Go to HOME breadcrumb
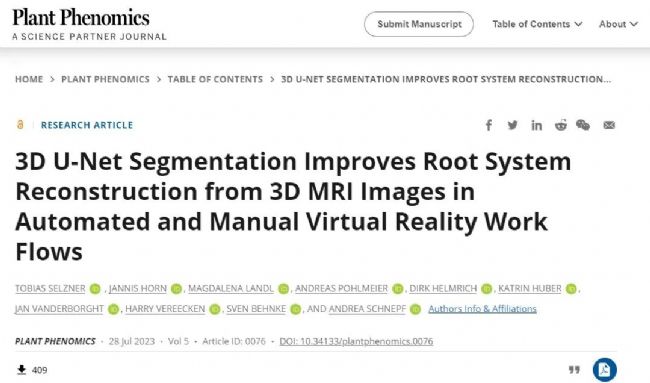This screenshot has height=383, width=650. pyautogui.click(x=29, y=79)
